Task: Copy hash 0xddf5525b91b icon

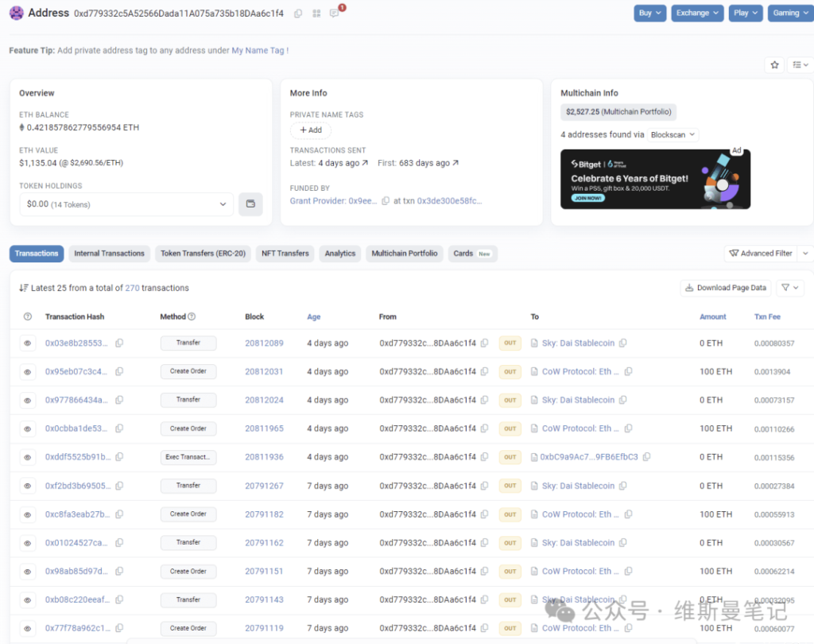Action: click(x=119, y=457)
